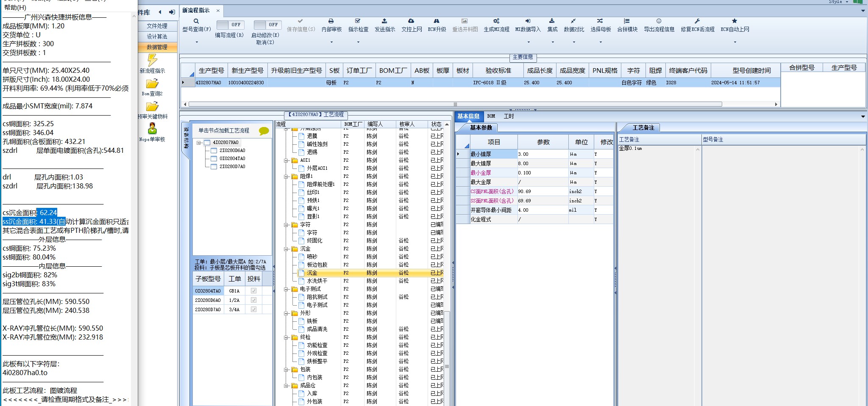Check the 4I02807HA0 root node checkbox
The height and width of the screenshot is (406, 868).
[x=207, y=143]
